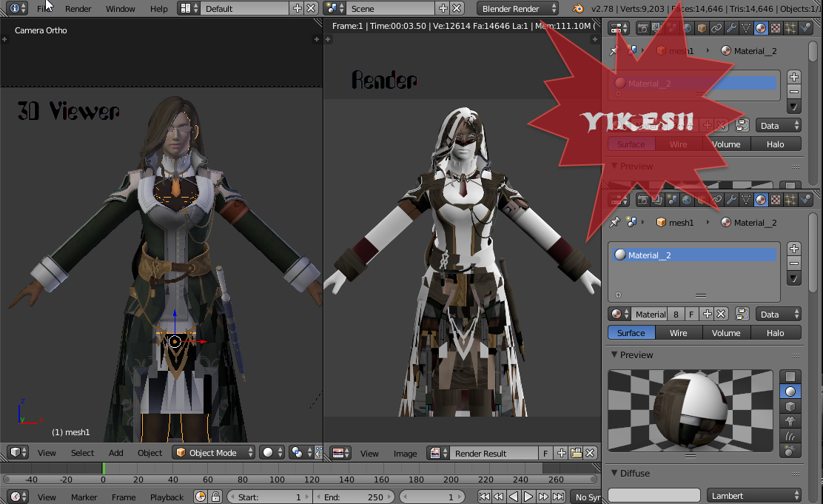Open Data link dropdown in lower panel
The image size is (823, 504).
(x=779, y=314)
